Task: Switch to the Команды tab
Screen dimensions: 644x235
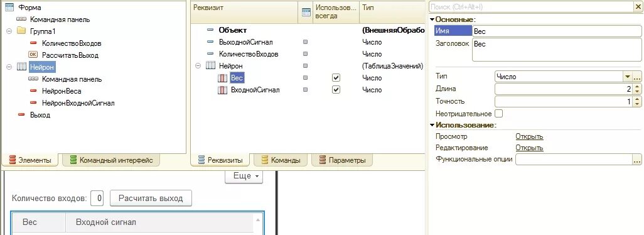Action: pos(281,160)
